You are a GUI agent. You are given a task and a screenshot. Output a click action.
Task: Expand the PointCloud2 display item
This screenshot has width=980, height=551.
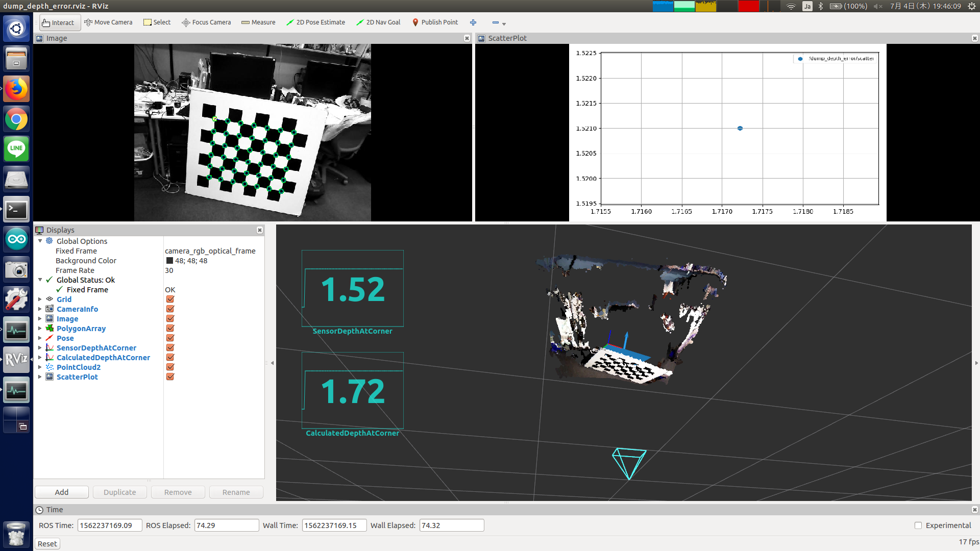tap(40, 367)
